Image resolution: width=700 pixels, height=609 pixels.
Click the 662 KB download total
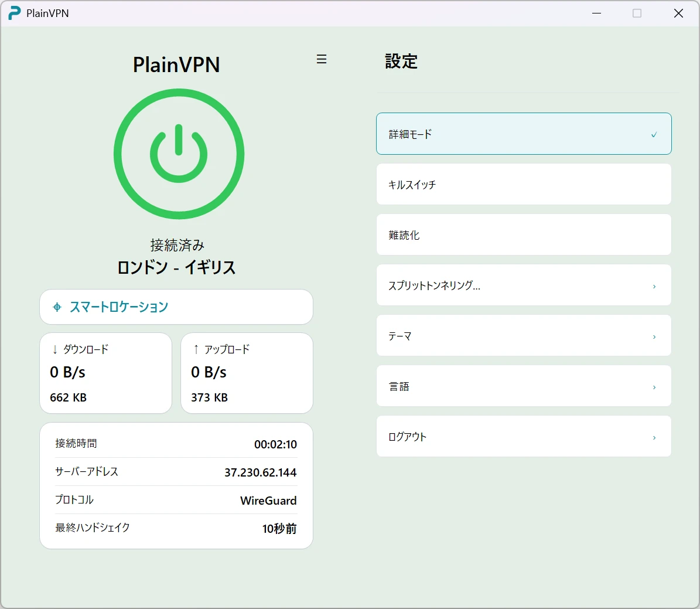point(69,397)
